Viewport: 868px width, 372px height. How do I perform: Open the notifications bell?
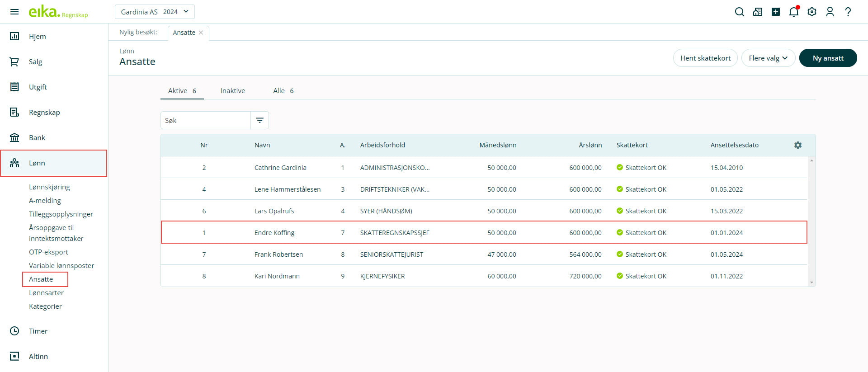(793, 12)
